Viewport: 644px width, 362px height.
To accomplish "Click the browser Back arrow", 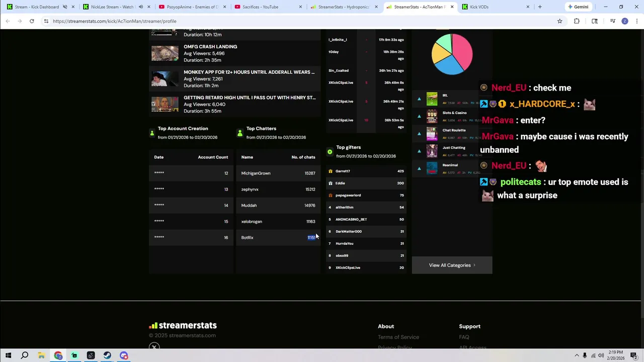I will (8, 21).
